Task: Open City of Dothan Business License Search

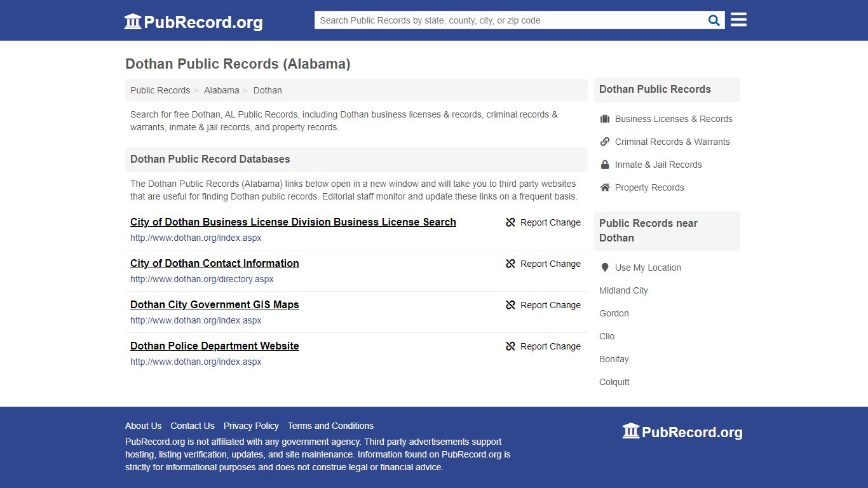Action: (x=293, y=222)
